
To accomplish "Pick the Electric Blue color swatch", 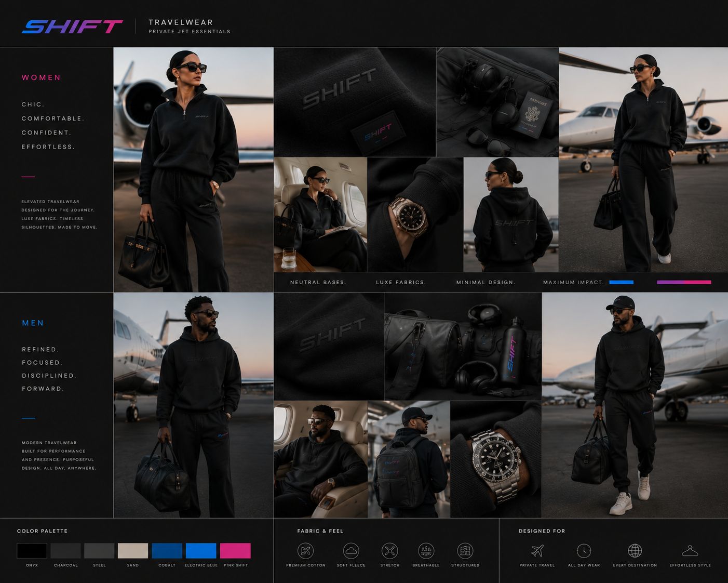I will click(x=201, y=551).
